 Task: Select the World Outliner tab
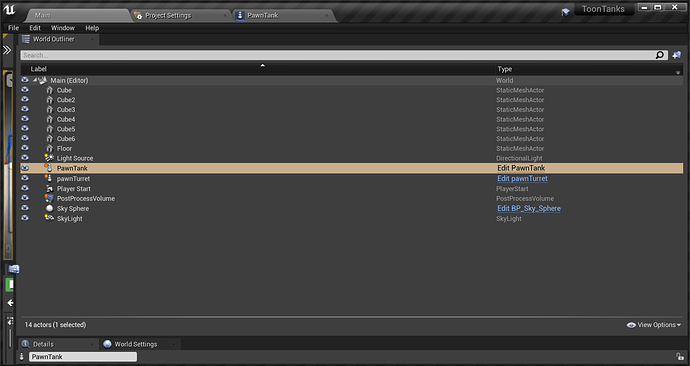click(59, 39)
